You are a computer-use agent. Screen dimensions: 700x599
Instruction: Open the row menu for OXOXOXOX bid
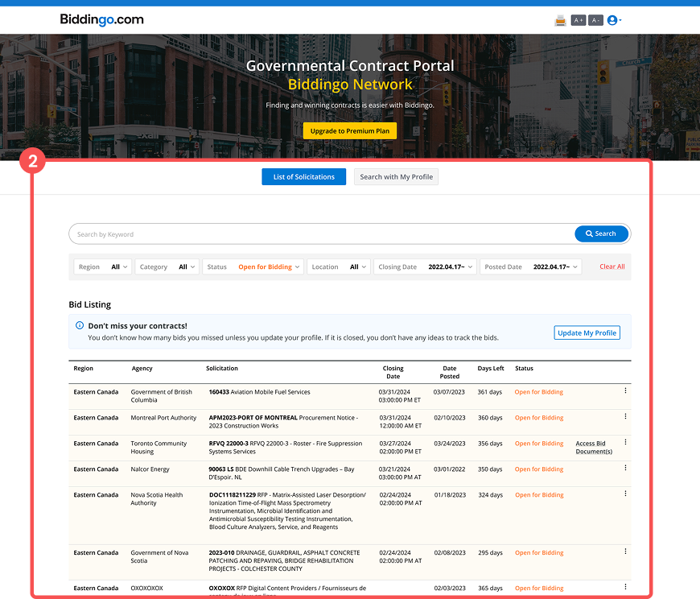point(625,587)
